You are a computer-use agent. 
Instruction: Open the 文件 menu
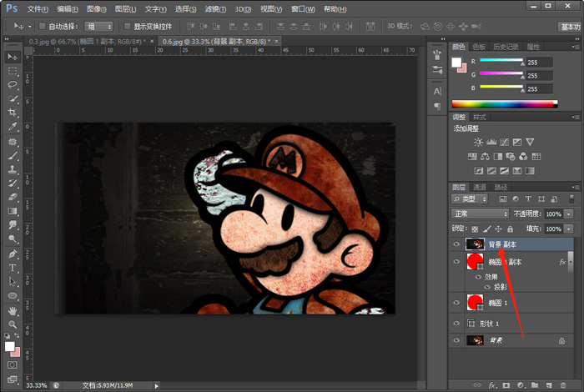[38, 8]
